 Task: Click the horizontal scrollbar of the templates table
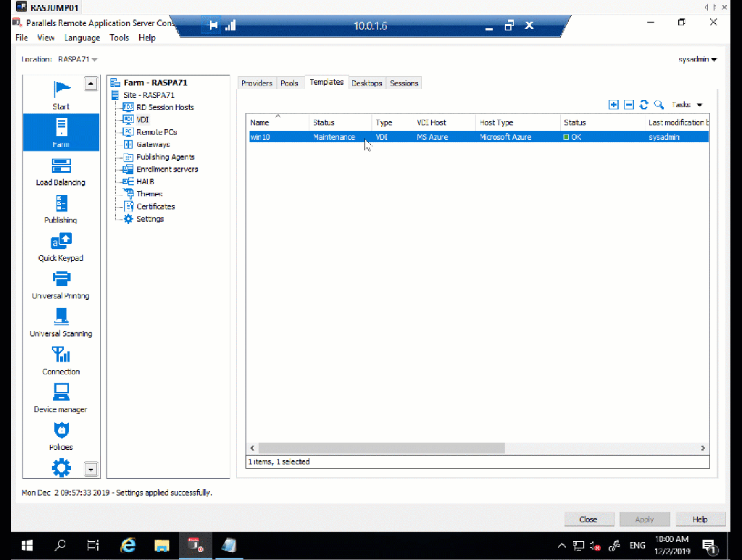click(381, 448)
